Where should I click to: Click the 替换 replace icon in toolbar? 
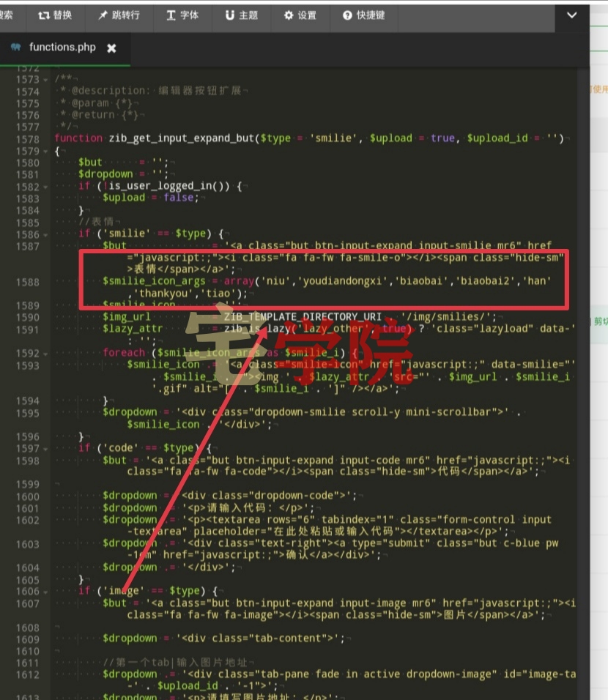(x=43, y=15)
